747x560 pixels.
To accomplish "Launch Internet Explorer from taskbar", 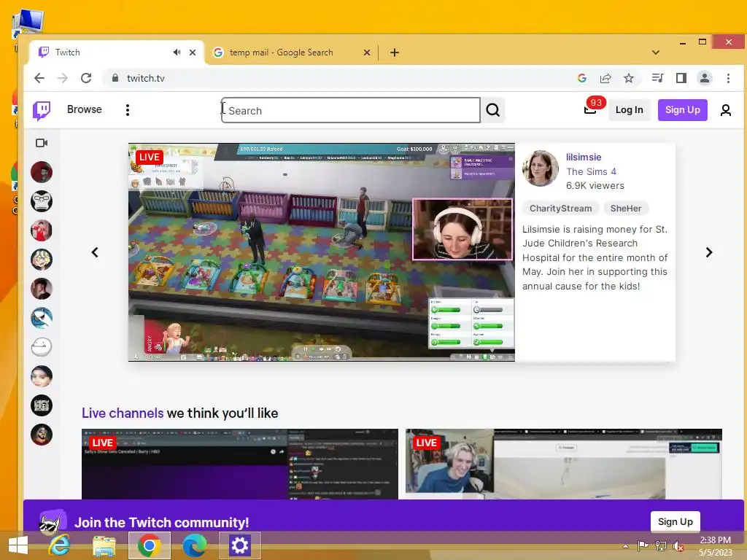I will [60, 545].
